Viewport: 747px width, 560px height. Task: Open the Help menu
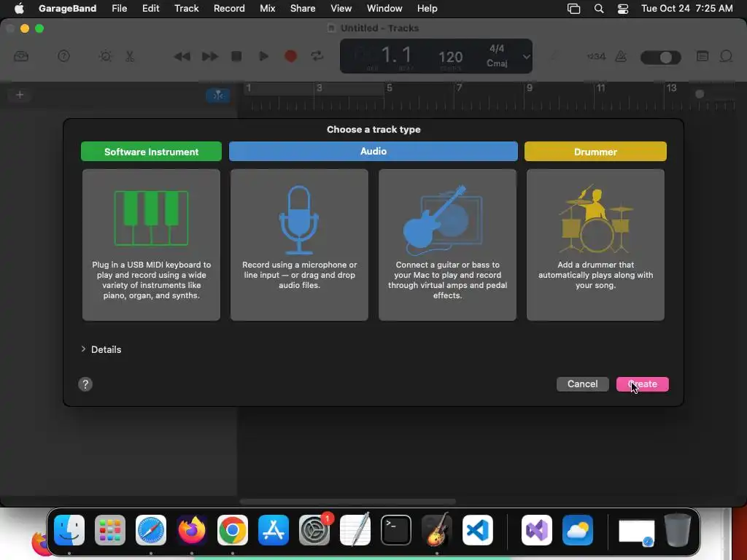point(427,9)
